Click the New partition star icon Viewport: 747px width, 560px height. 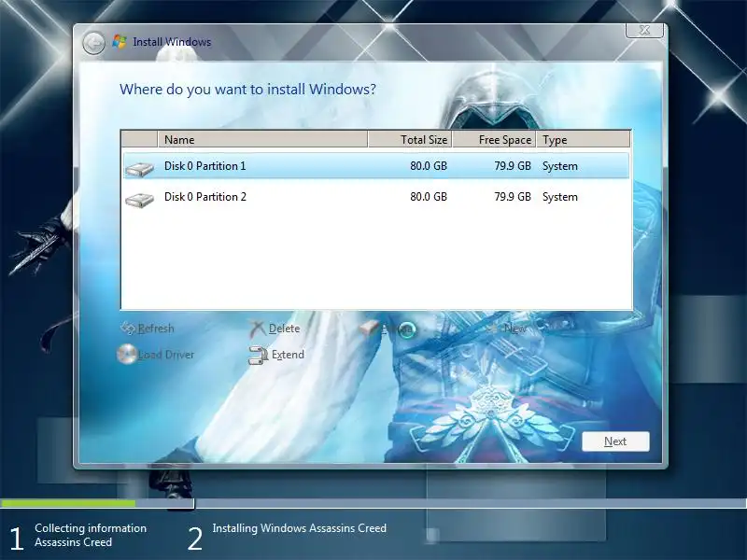[x=492, y=329]
